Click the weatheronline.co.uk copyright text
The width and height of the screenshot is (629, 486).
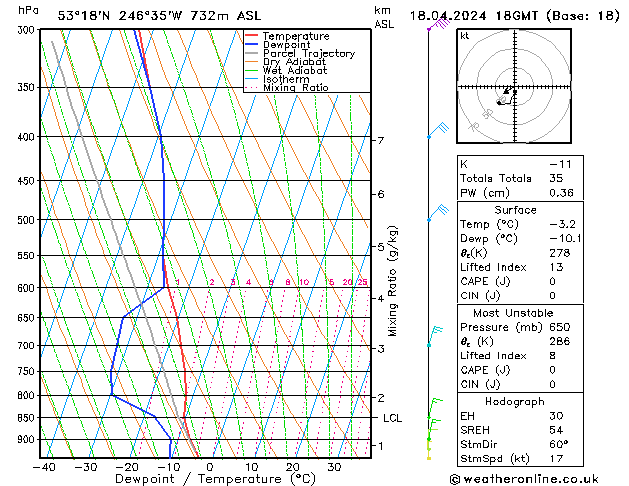pos(524,479)
